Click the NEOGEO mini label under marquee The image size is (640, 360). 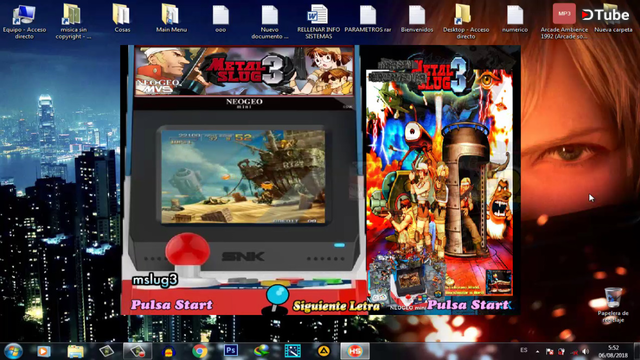click(244, 103)
